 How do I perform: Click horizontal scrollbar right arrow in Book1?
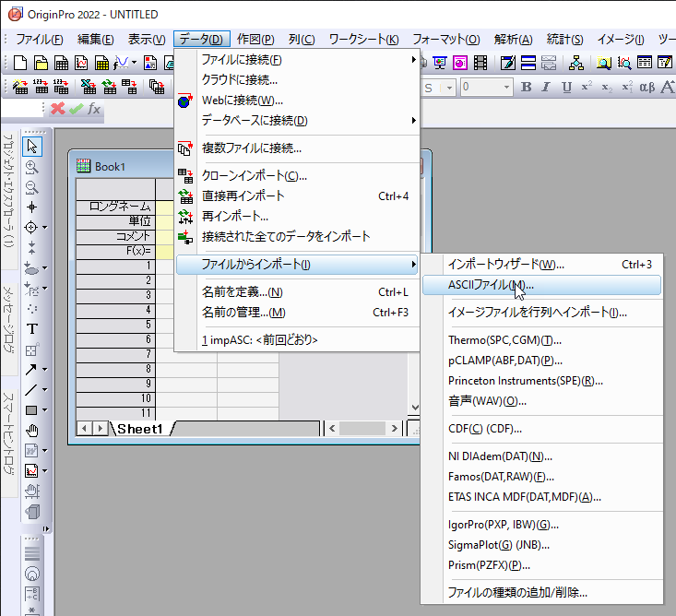tap(394, 429)
